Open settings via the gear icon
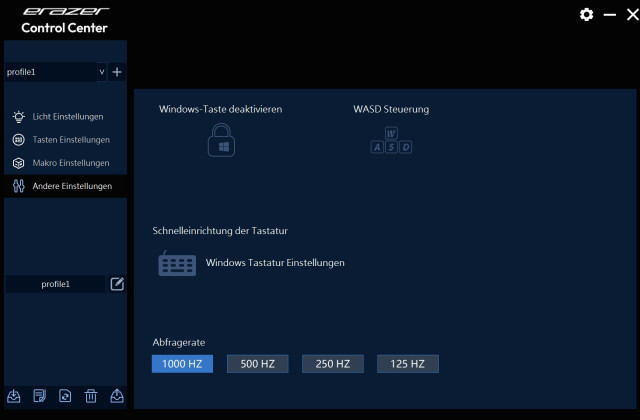Screen dimensions: 640x420 tap(587, 15)
